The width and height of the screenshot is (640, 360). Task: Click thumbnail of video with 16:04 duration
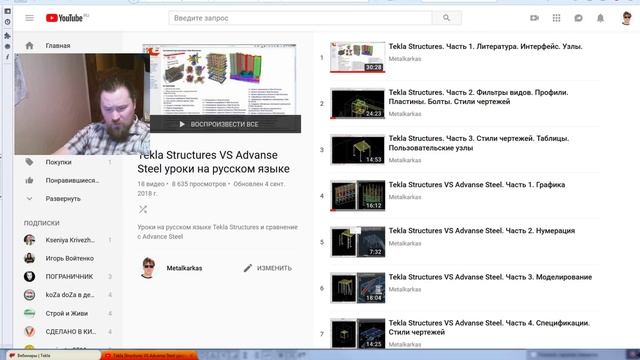pyautogui.click(x=358, y=288)
